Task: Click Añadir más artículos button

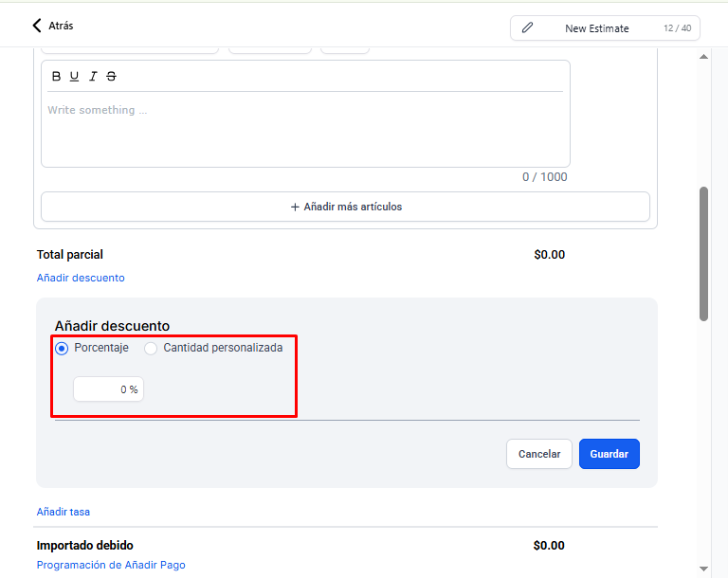Action: click(345, 207)
